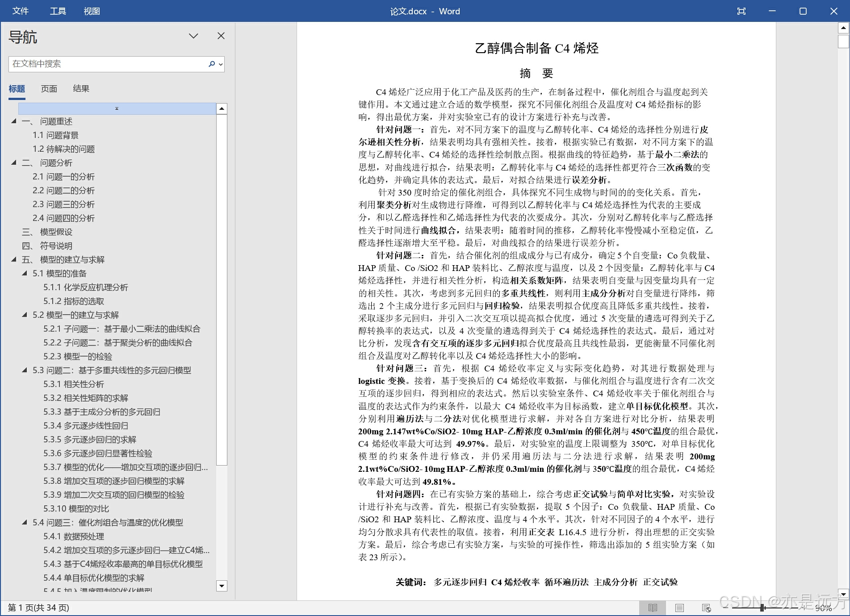
Task: Collapse the '5.1 模型的准备' heading
Action: (25, 273)
